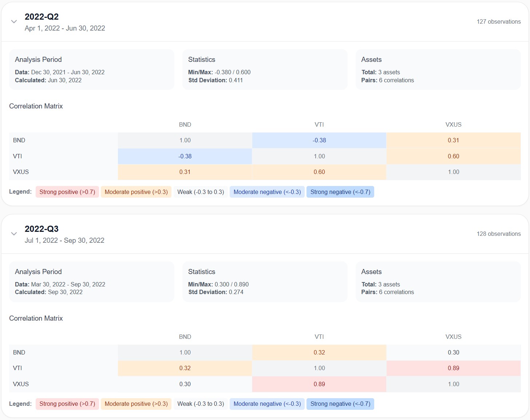Select the Strong positive legend badge in Q2
Screen dimensions: 530x420
[67, 192]
